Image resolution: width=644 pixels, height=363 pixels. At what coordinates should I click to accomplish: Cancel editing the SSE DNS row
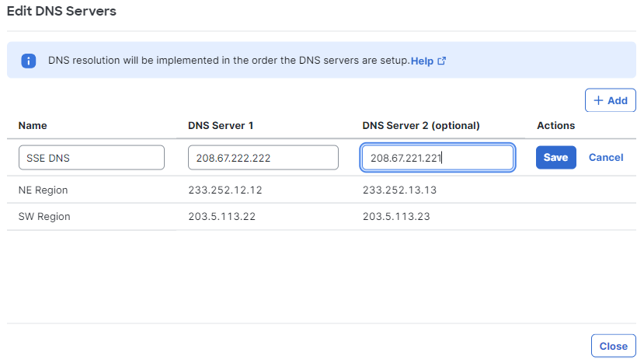tap(606, 158)
